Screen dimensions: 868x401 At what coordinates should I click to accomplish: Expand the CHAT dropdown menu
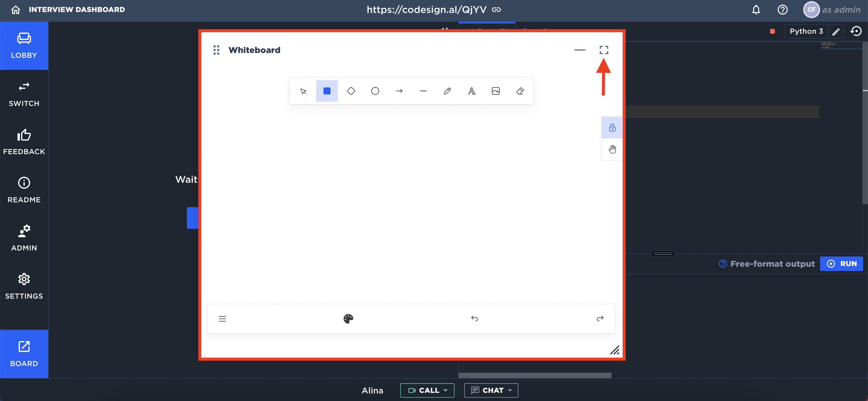tap(491, 390)
